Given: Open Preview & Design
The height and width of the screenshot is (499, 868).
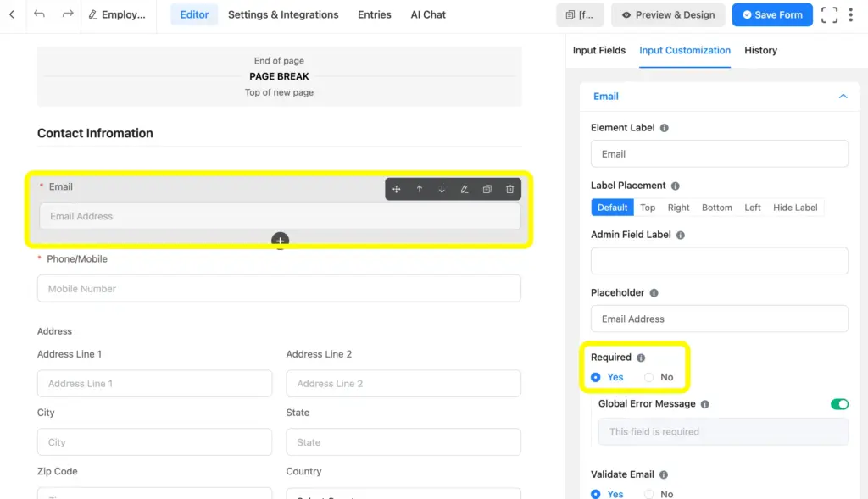Looking at the screenshot, I should [668, 15].
